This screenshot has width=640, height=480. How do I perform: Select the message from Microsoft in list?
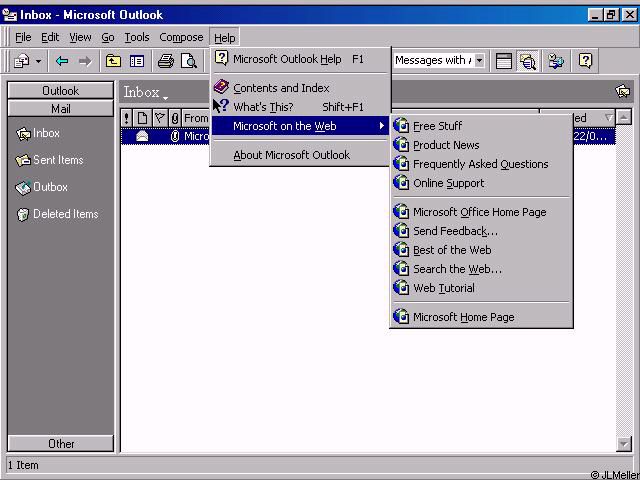pos(368,136)
